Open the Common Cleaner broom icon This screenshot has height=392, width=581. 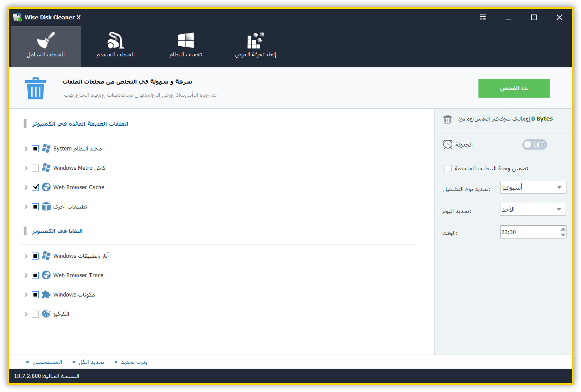pos(46,40)
